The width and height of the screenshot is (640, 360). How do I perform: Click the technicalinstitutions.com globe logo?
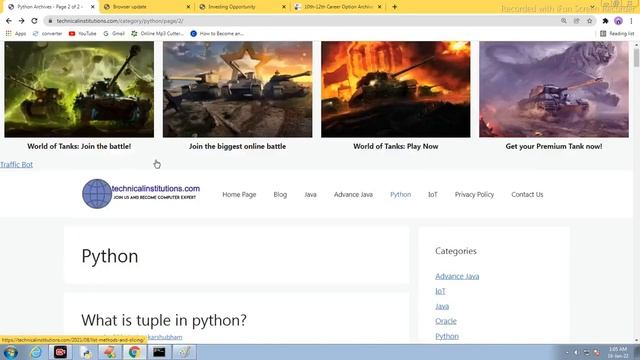tap(97, 194)
